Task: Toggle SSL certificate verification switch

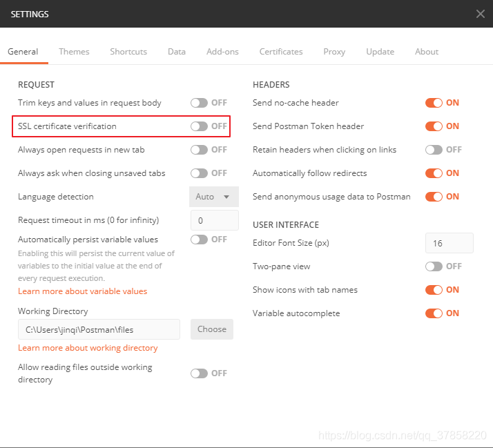Action: coord(199,126)
